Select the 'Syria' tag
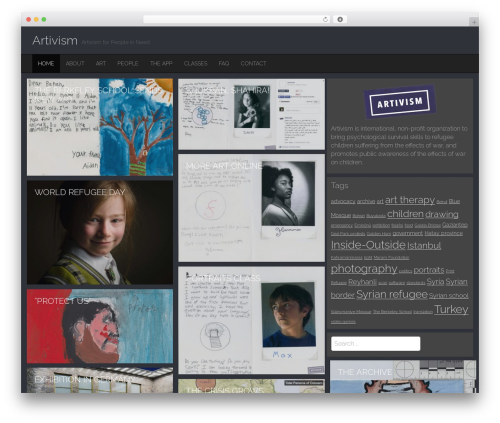 click(x=435, y=282)
